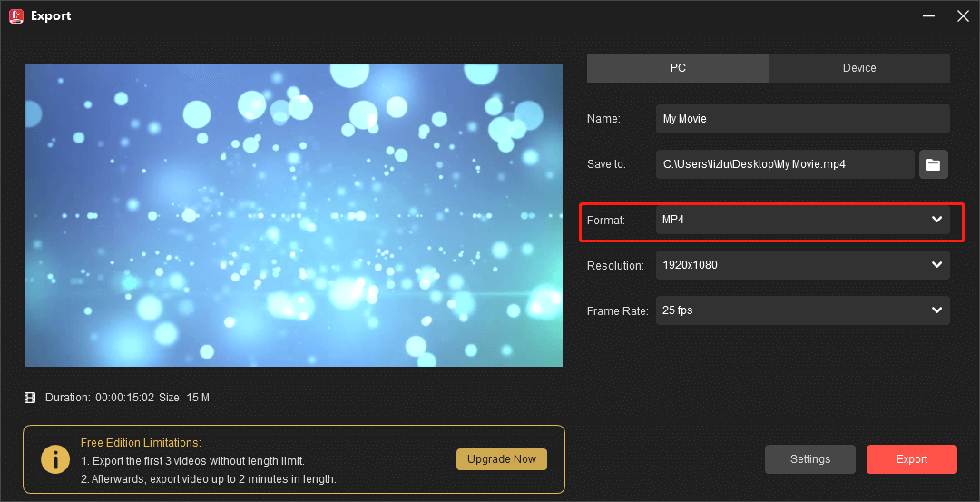The height and width of the screenshot is (502, 980).
Task: Open the Frame Rate dropdown showing 25 fps
Action: click(802, 310)
